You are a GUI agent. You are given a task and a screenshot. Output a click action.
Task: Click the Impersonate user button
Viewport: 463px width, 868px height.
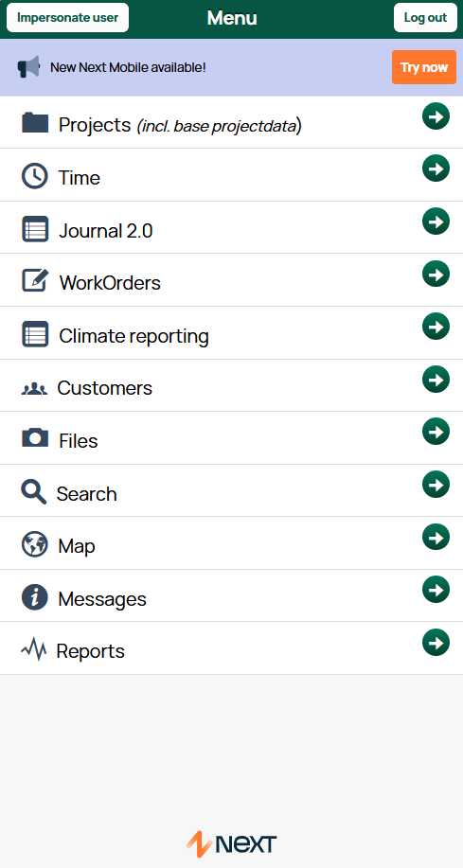pyautogui.click(x=67, y=18)
